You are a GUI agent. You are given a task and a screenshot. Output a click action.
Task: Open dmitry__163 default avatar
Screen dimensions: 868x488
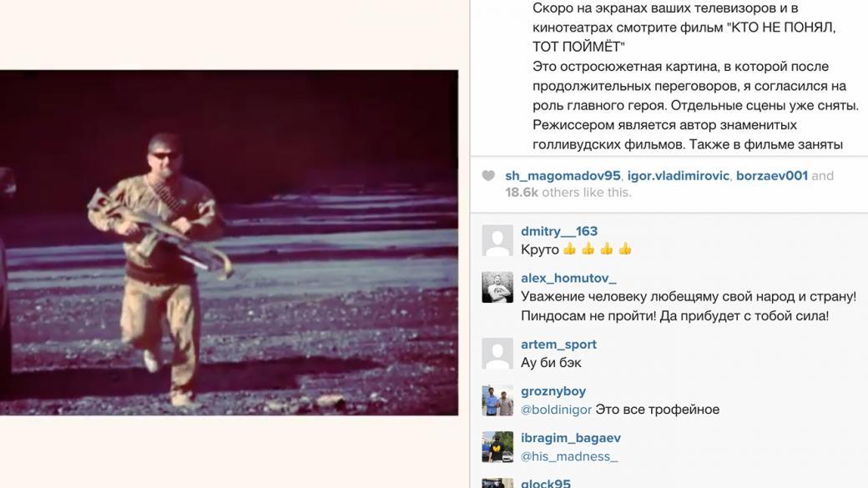(497, 241)
